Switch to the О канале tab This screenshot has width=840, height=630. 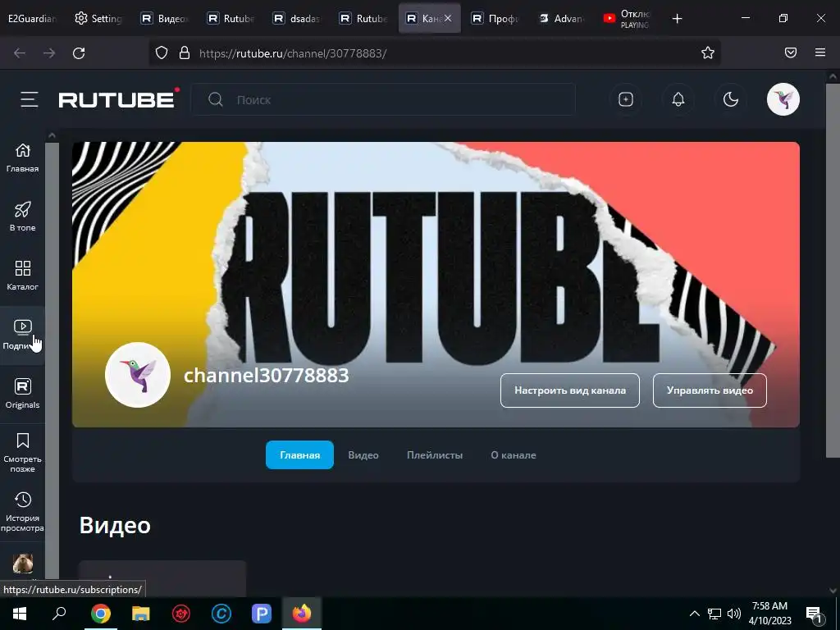coord(514,454)
